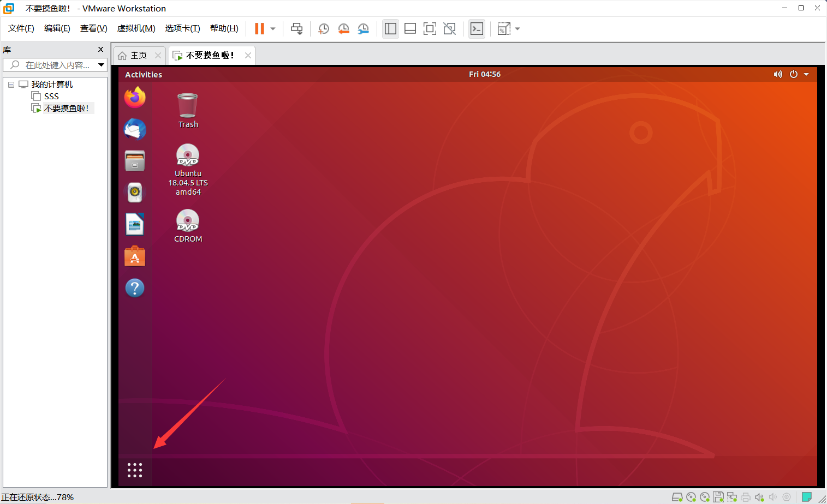Click the network adapter status icon
The width and height of the screenshot is (827, 504).
[x=732, y=497]
